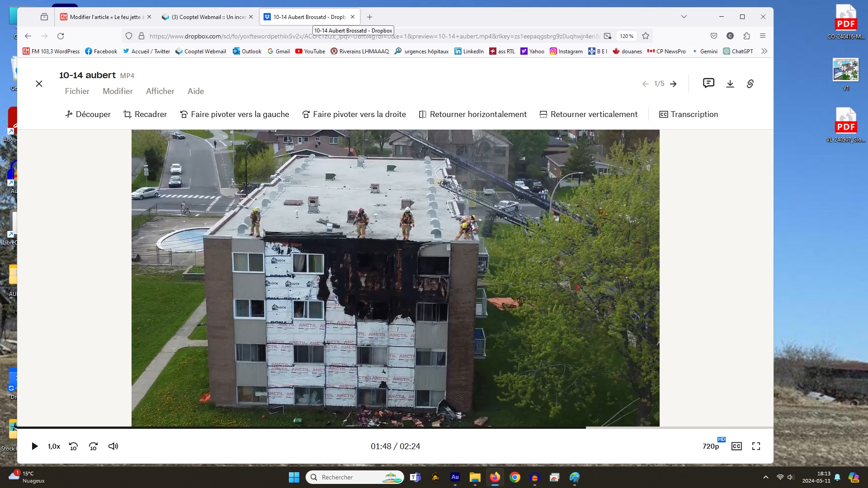This screenshot has height=488, width=868.
Task: Go to the next file arrow
Action: point(673,84)
